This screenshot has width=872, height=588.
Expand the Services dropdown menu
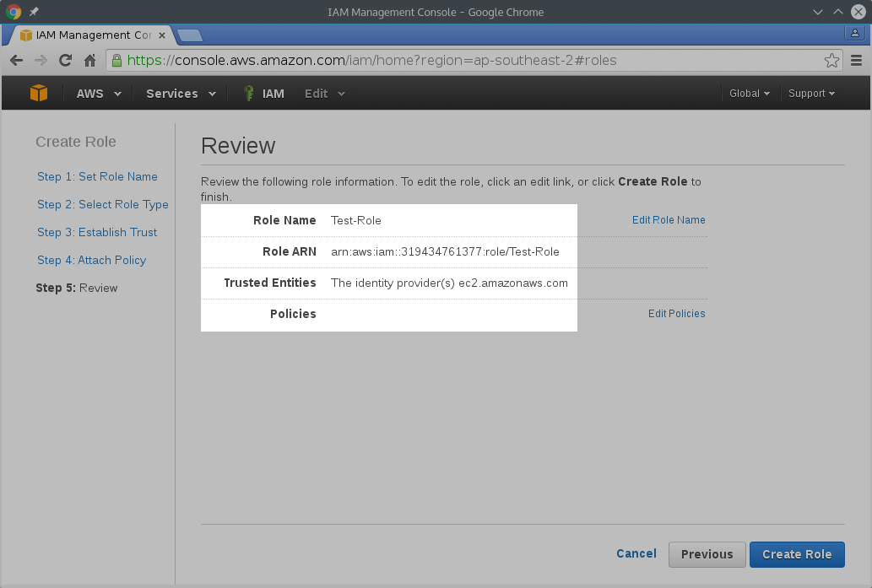point(181,94)
